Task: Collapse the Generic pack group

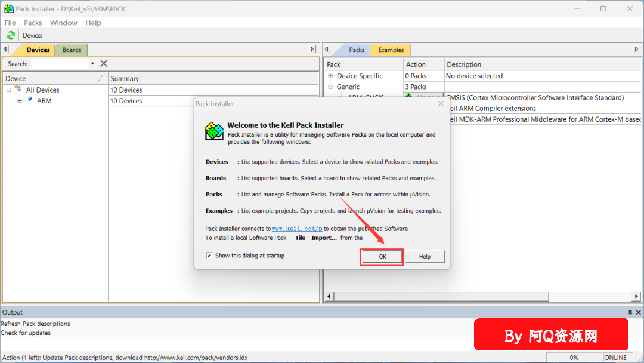Action: (x=330, y=87)
